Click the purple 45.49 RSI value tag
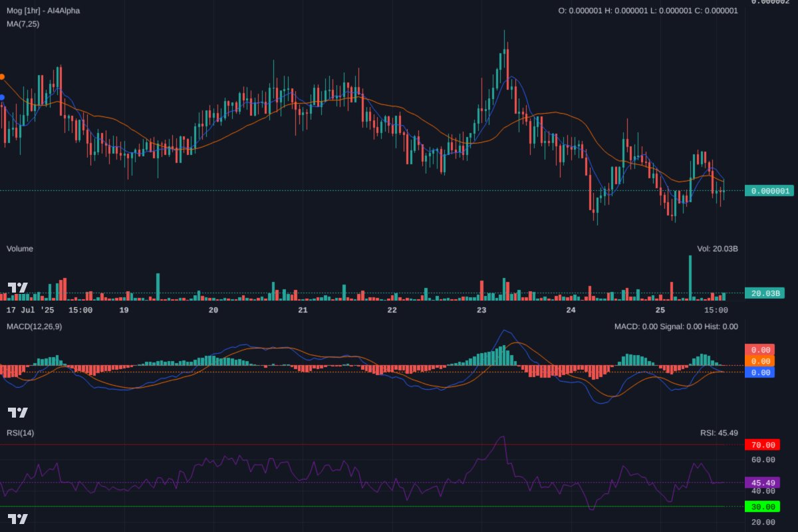The width and height of the screenshot is (798, 532). tap(762, 483)
